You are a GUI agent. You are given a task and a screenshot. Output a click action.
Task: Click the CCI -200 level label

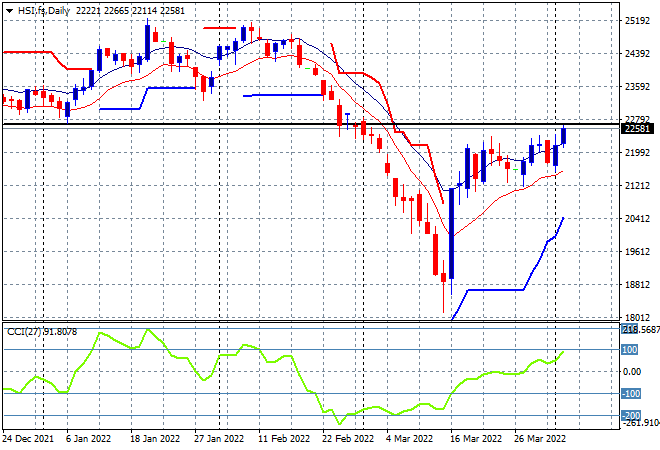coord(631,415)
